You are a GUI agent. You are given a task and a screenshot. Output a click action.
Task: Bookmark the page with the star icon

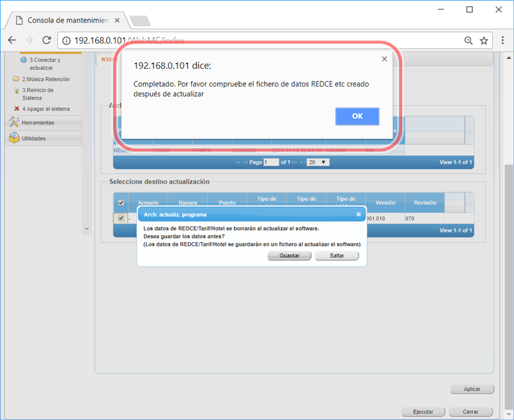tap(484, 40)
